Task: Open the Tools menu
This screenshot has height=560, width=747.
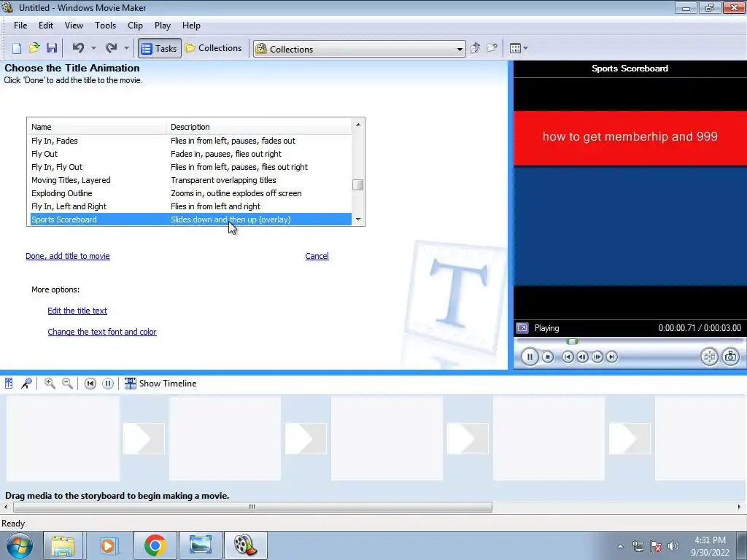Action: click(105, 26)
